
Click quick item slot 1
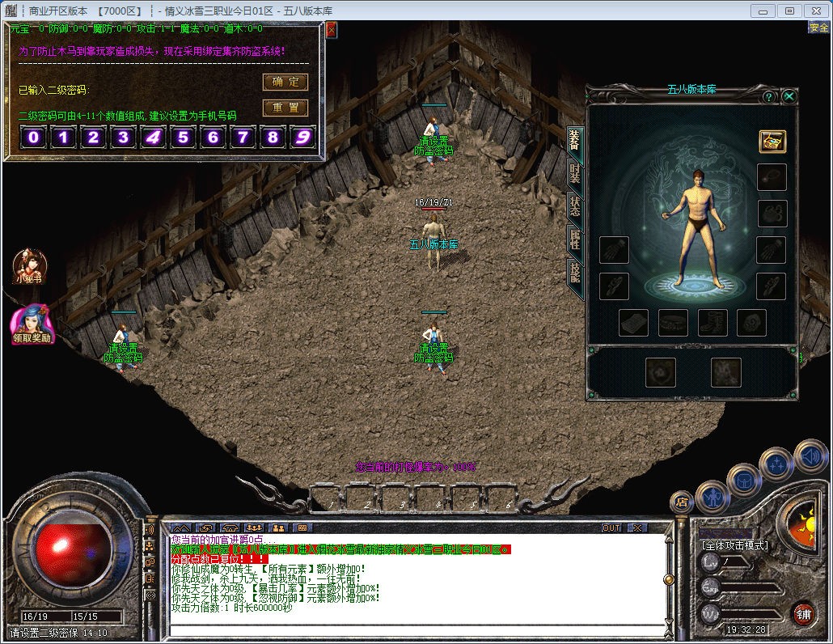coord(326,498)
